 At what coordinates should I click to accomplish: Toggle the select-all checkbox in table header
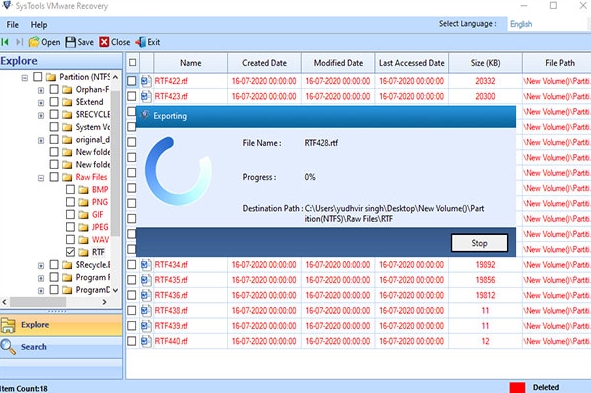pos(132,62)
